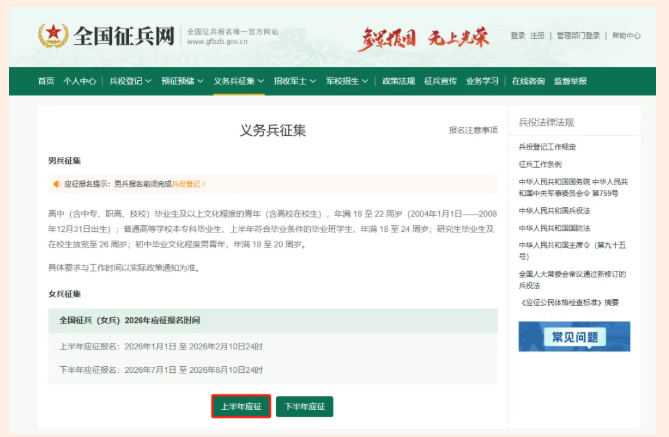This screenshot has width=669, height=437.
Task: Open the 招收军士 navigation dropdown
Action: pyautogui.click(x=295, y=81)
